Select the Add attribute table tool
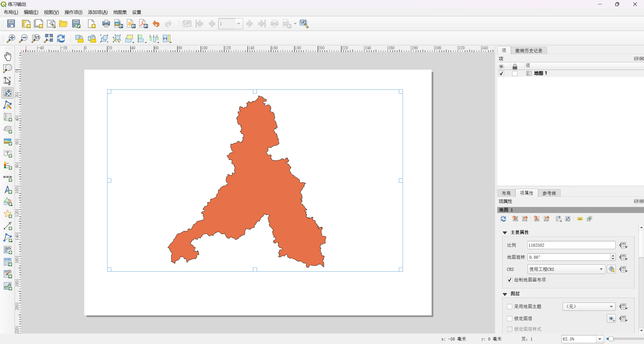644x344 pixels. 8,262
